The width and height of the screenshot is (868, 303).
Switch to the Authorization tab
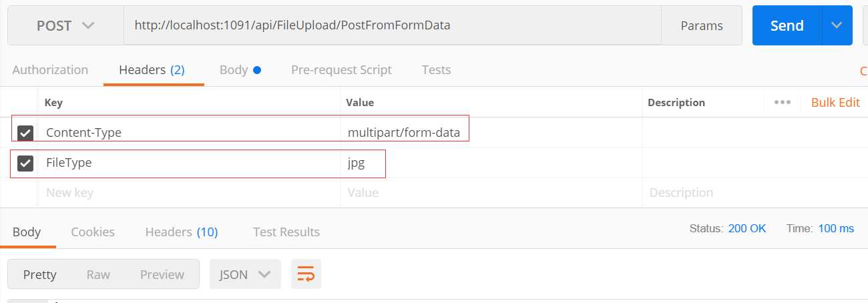click(x=50, y=70)
